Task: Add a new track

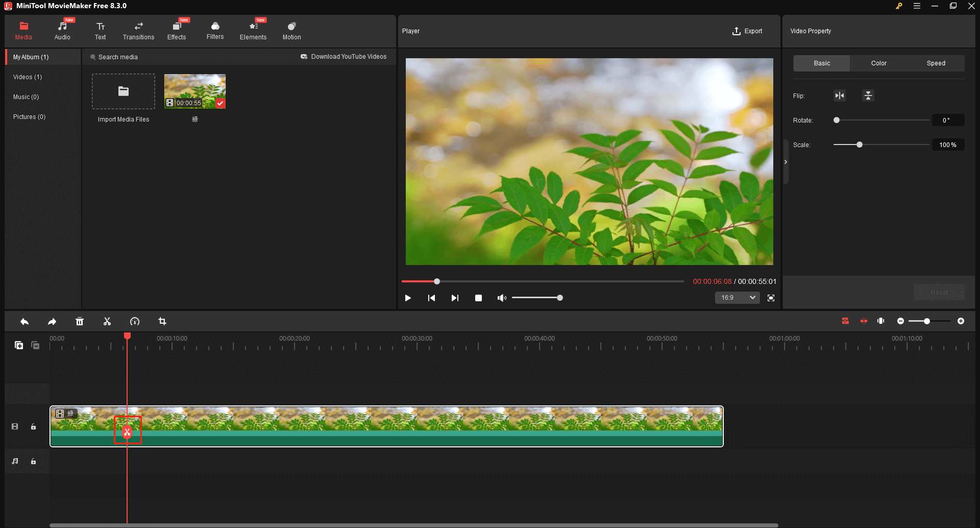Action: tap(19, 345)
